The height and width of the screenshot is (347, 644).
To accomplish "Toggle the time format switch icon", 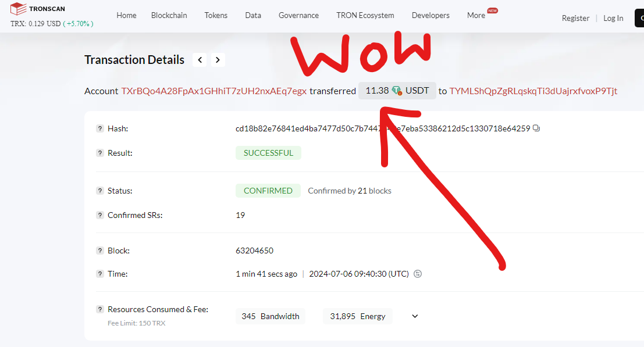I will click(418, 274).
